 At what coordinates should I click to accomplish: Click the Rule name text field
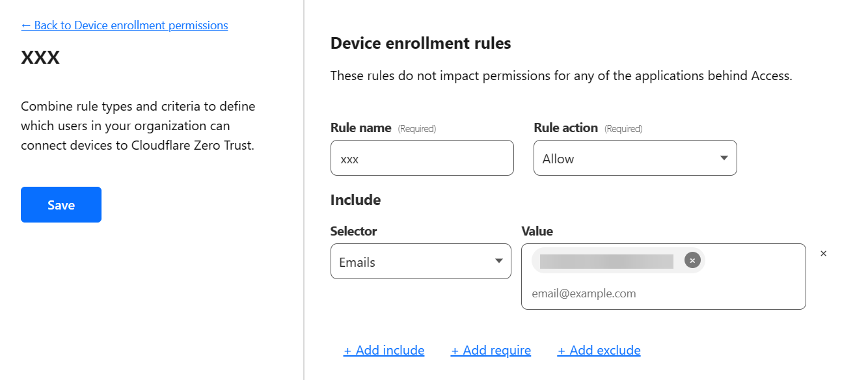(422, 158)
